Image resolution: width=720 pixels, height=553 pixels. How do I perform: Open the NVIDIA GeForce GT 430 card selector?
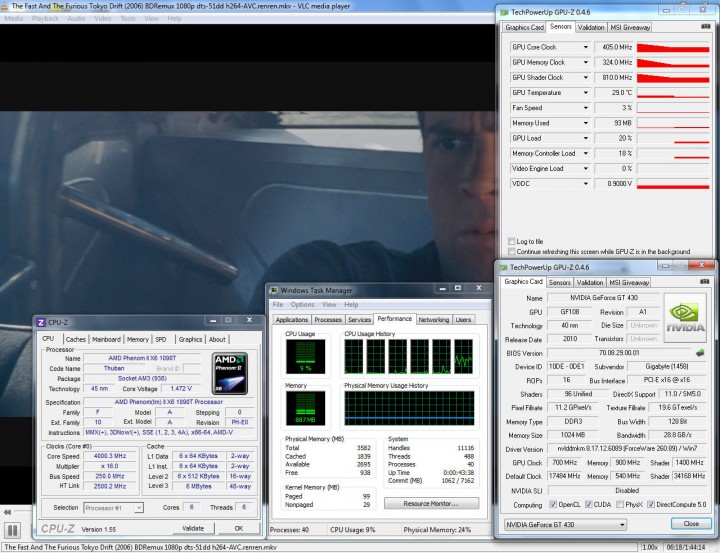click(x=565, y=524)
